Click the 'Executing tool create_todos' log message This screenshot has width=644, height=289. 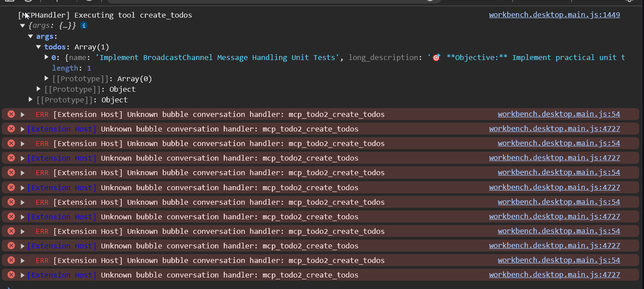133,15
